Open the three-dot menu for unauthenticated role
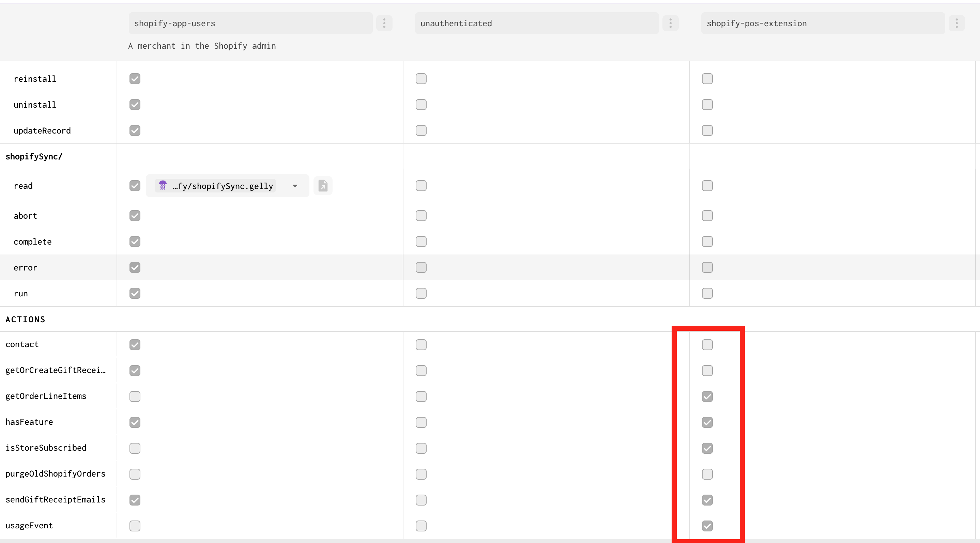 670,23
